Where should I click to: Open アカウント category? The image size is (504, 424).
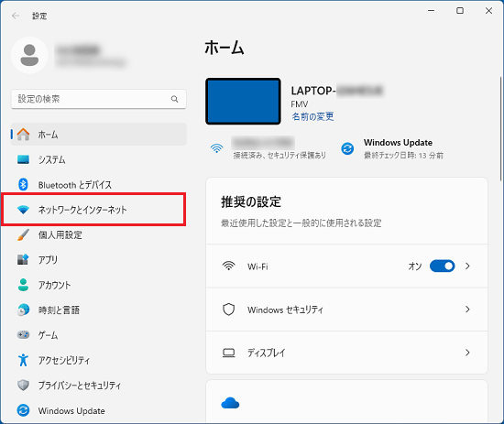(99, 285)
